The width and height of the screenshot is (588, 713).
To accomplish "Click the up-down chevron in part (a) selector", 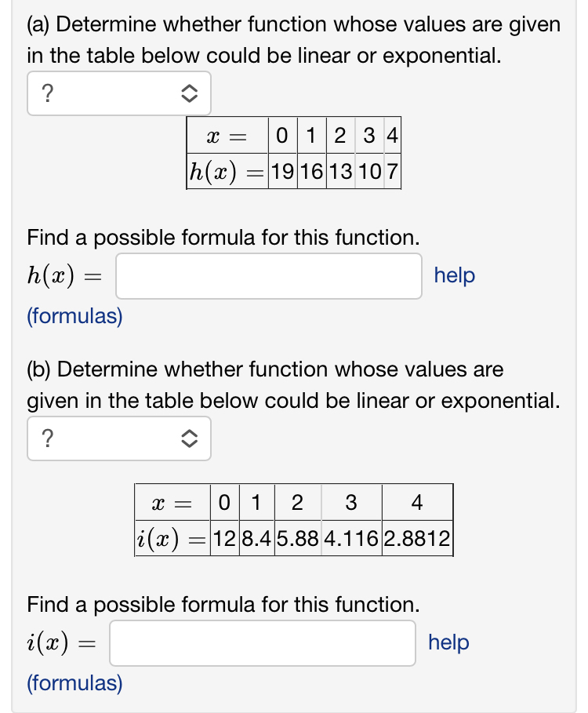I will point(190,93).
